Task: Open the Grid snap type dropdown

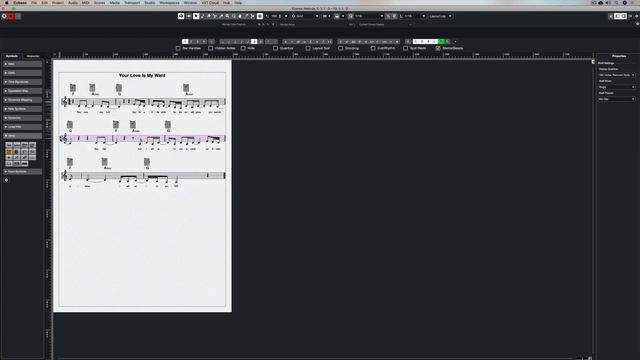Action: pos(305,16)
